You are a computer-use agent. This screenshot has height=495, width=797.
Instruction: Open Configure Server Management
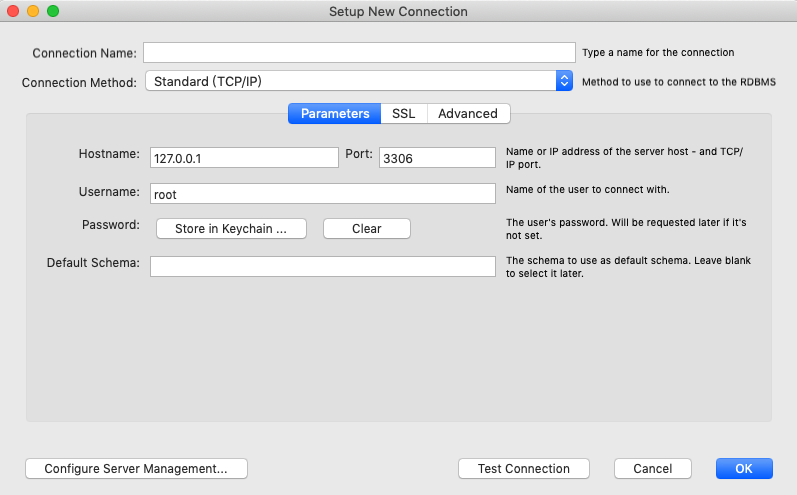[136, 468]
